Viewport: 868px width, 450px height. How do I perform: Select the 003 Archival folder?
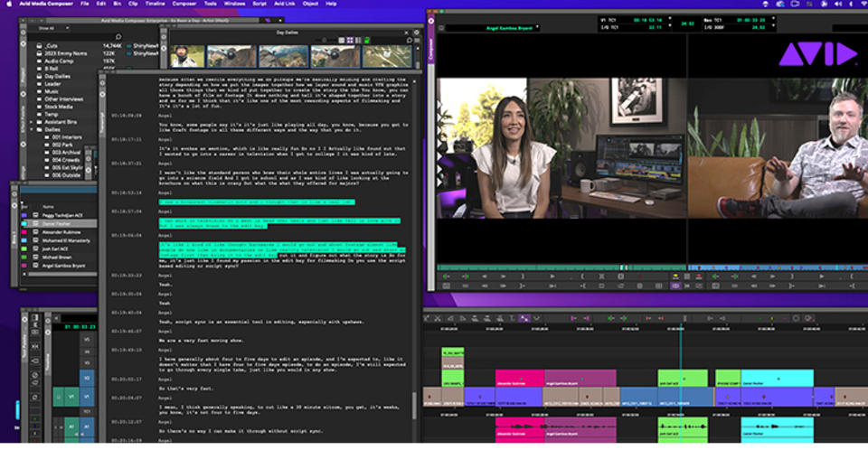[66, 152]
